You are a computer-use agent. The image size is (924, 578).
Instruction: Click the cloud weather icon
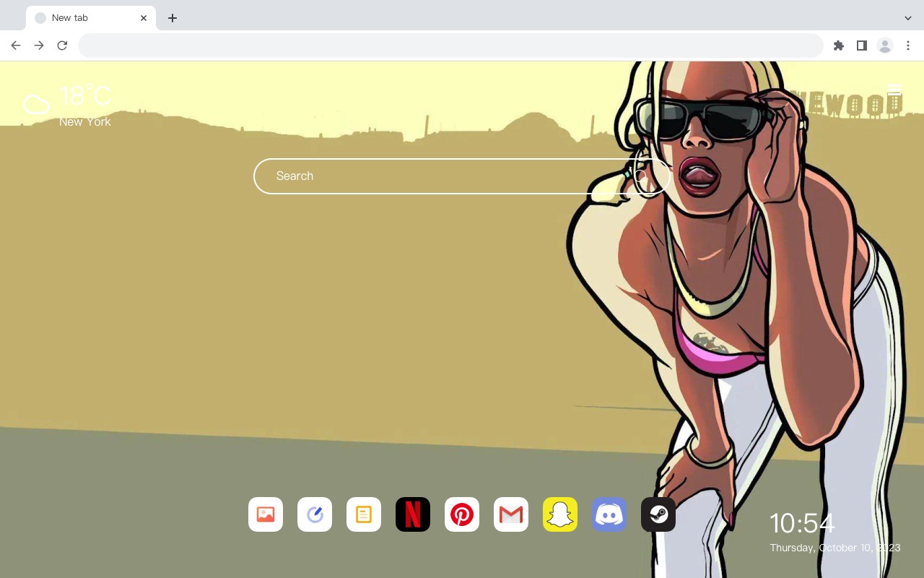[36, 105]
